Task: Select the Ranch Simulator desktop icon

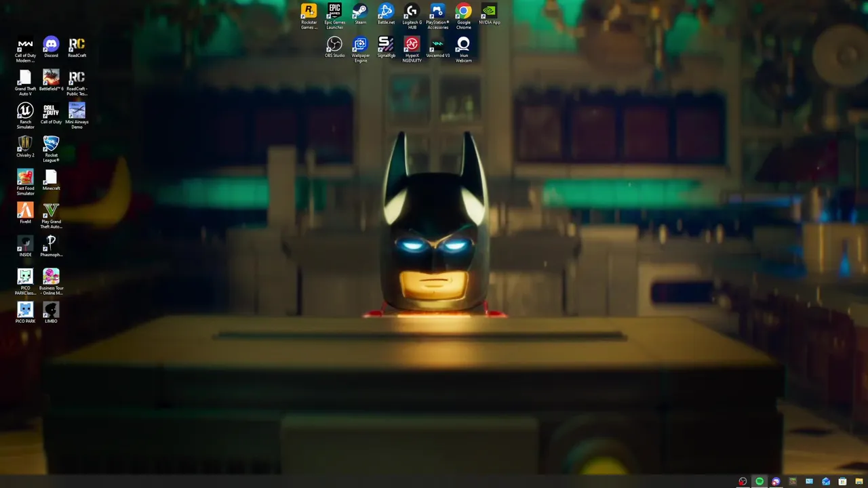Action: coord(25,116)
